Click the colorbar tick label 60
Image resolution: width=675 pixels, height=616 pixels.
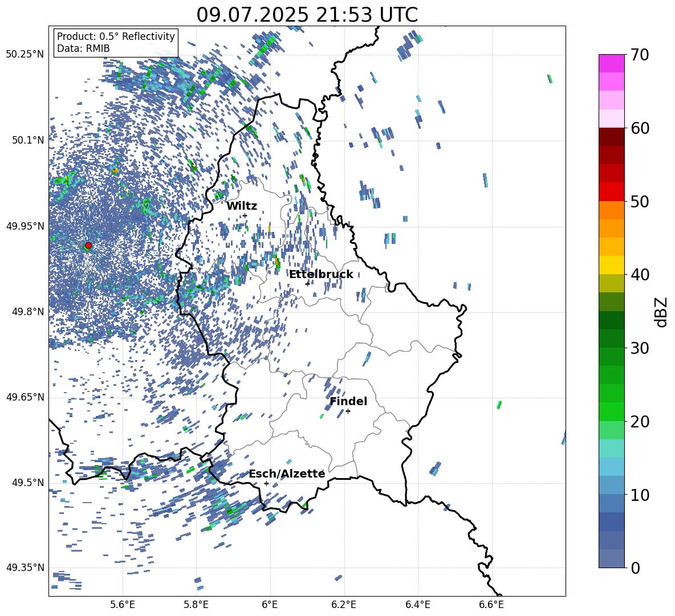[640, 129]
